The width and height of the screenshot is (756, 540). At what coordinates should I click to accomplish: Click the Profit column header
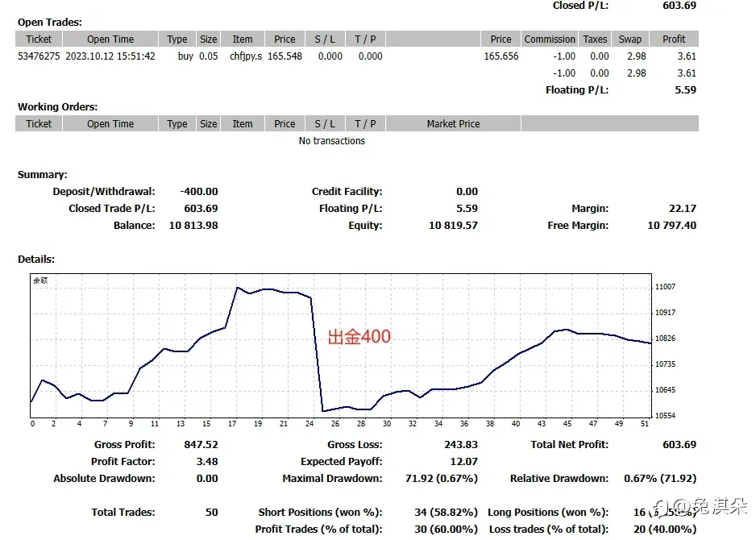coord(674,39)
